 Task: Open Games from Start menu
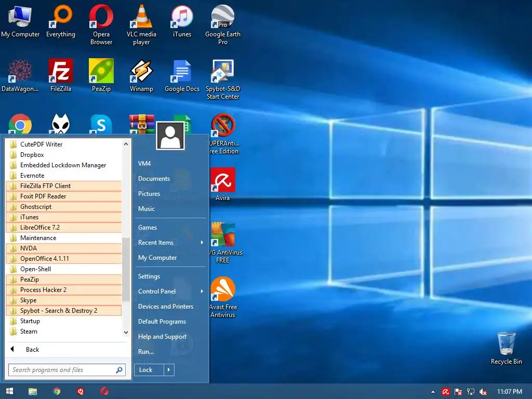pyautogui.click(x=170, y=228)
